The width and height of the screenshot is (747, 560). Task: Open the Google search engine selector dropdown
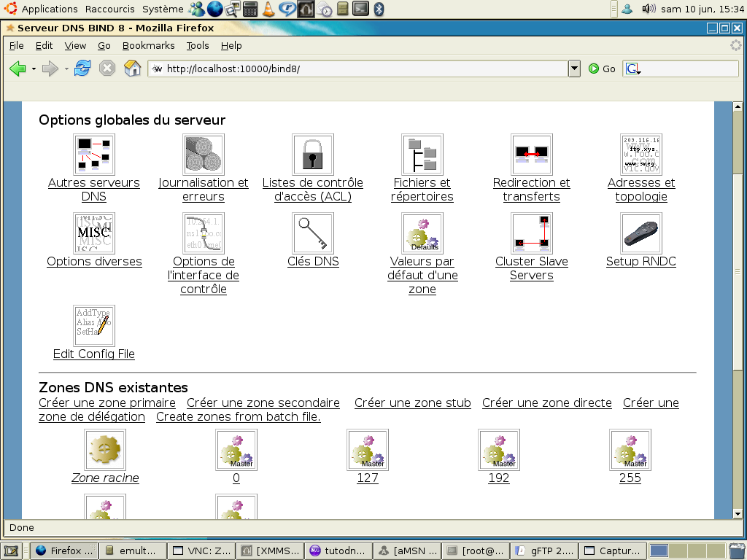coord(634,69)
